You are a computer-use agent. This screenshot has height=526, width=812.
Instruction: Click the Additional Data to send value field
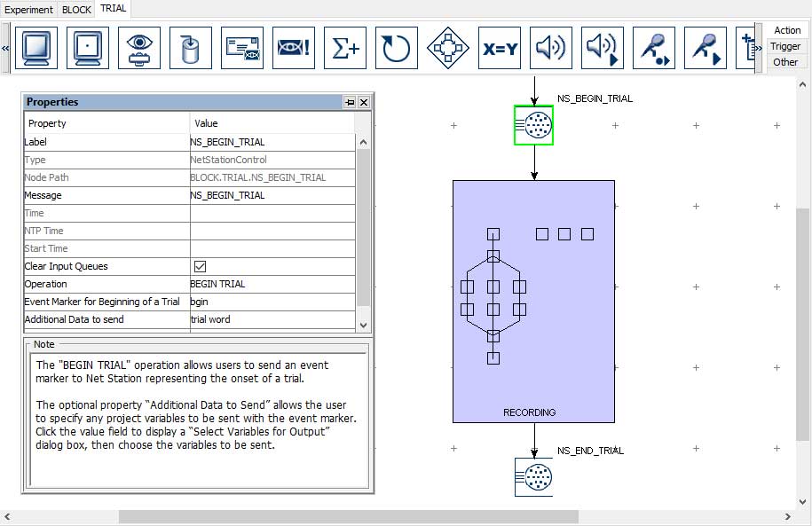[x=272, y=319]
